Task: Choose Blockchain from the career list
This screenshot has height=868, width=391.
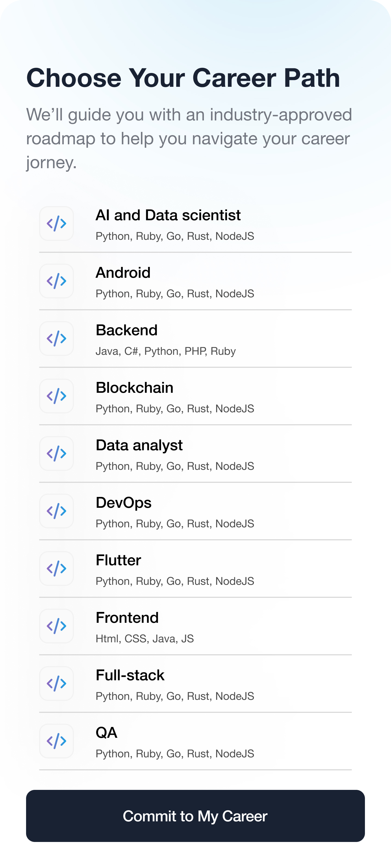Action: coord(134,388)
